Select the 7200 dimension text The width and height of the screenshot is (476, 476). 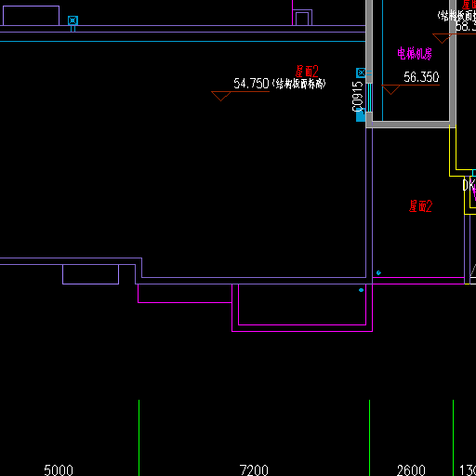coord(254,469)
